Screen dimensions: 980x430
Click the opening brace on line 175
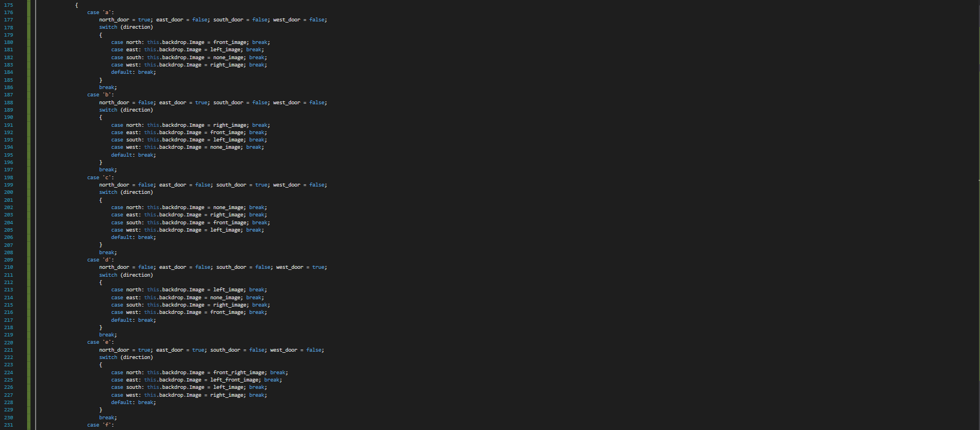tap(77, 5)
